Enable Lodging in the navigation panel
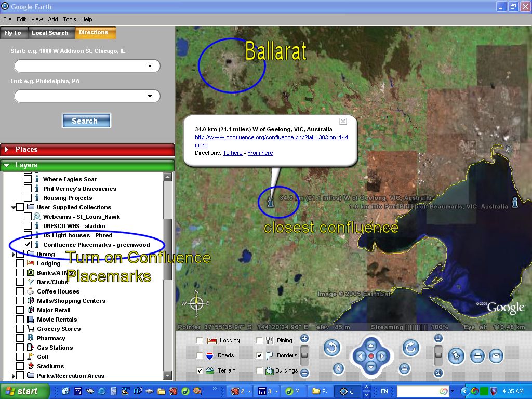This screenshot has height=399, width=532. coord(200,340)
